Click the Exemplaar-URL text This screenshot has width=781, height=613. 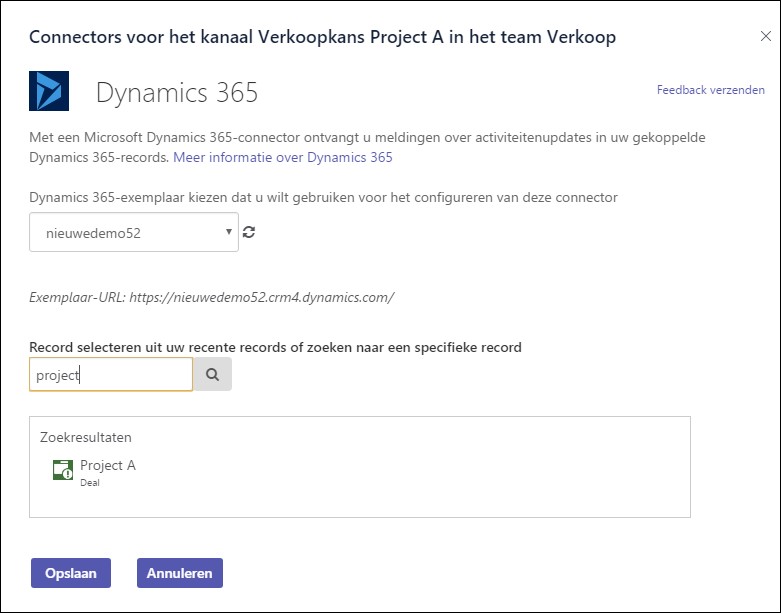point(212,297)
